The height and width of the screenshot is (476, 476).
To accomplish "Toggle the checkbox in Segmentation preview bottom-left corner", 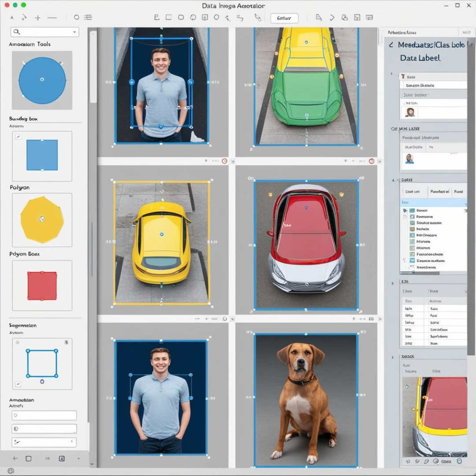I will click(18, 384).
